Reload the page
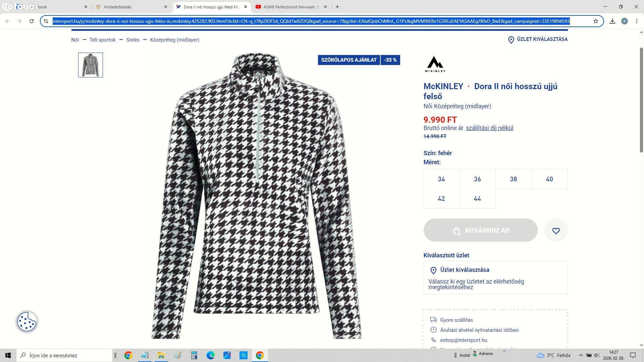Image resolution: width=644 pixels, height=362 pixels. pos(32,21)
